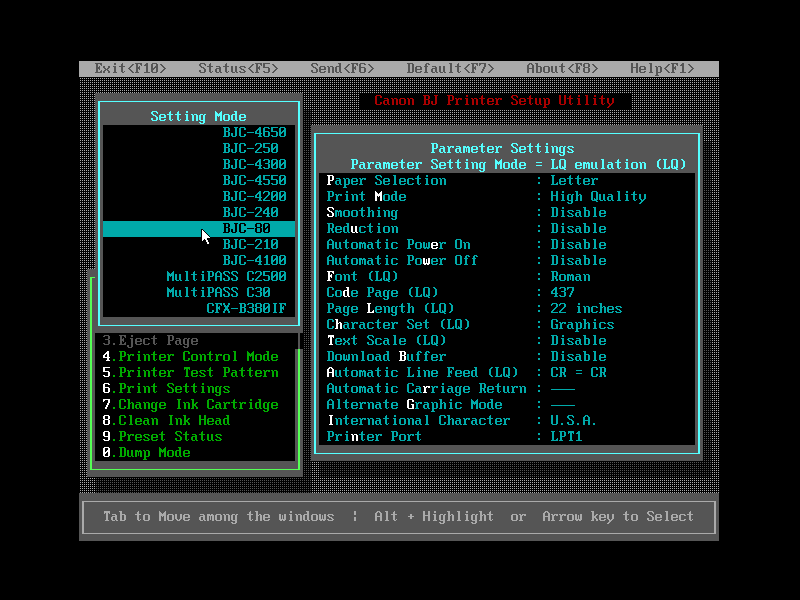The height and width of the screenshot is (600, 800).
Task: Choose Default<F7> from the top menu
Action: pyautogui.click(x=450, y=69)
